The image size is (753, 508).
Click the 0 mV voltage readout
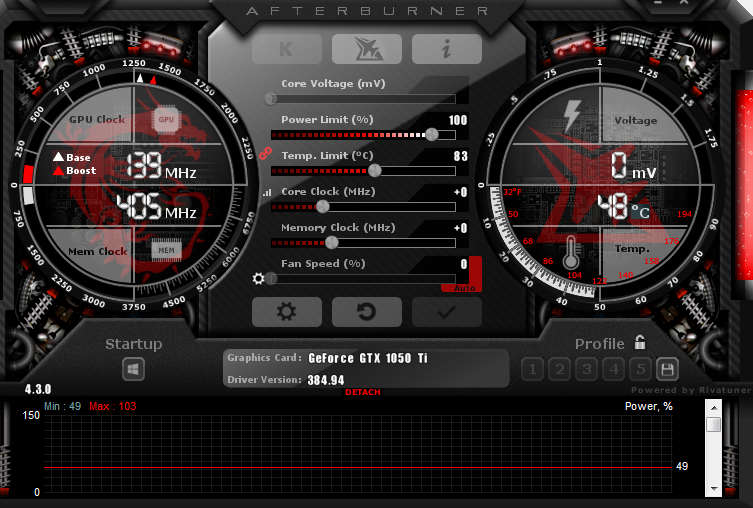[633, 166]
